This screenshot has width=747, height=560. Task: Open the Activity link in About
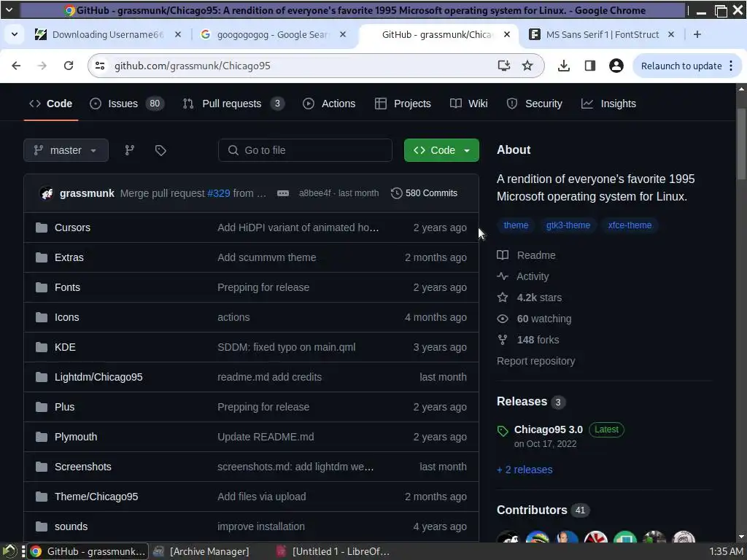click(523, 276)
